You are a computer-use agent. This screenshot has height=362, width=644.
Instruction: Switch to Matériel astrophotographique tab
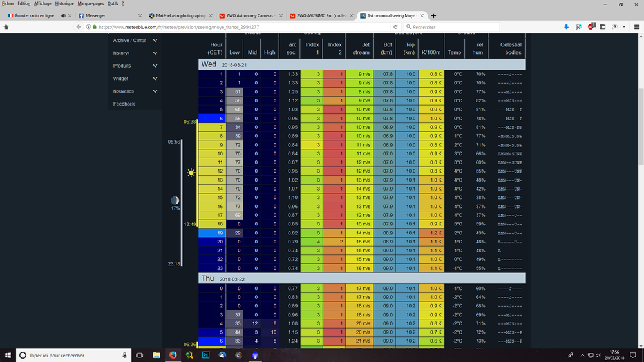click(181, 15)
